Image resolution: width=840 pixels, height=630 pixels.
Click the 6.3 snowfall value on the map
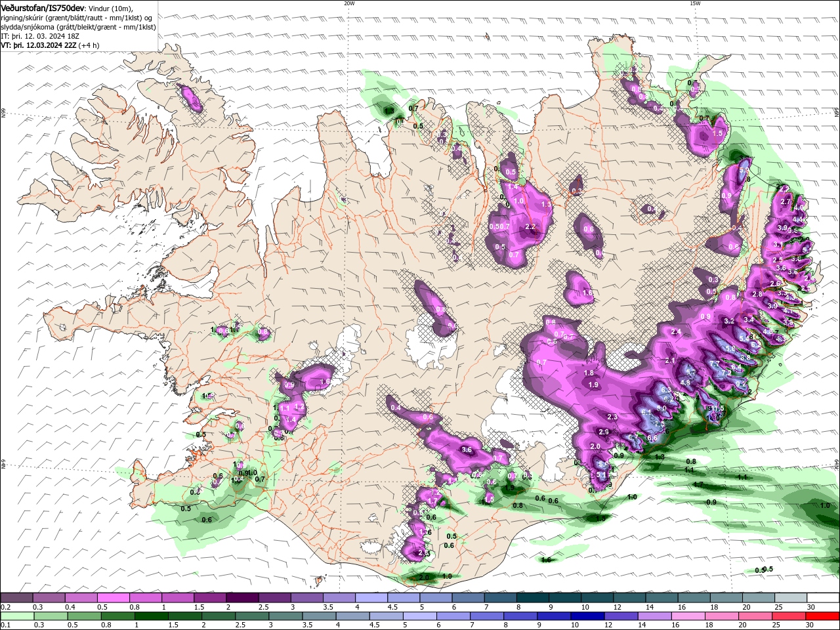(x=665, y=390)
